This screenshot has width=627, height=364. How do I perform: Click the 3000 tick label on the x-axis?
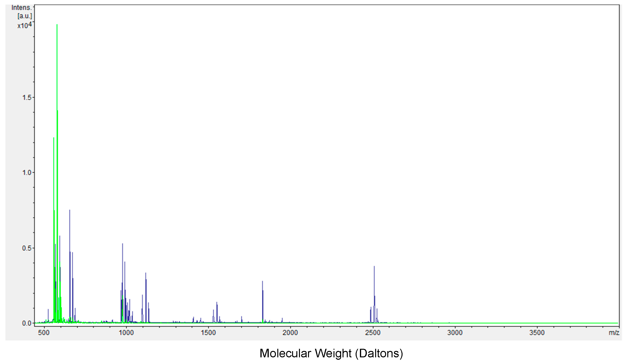pyautogui.click(x=455, y=333)
